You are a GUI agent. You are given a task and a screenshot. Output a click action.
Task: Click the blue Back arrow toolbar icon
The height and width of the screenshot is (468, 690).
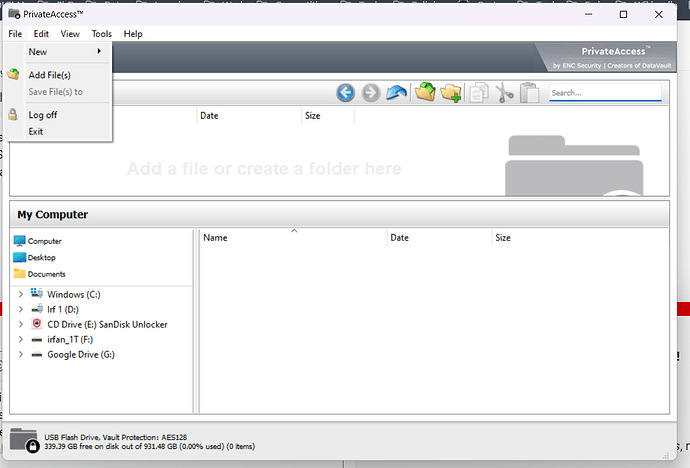(345, 93)
